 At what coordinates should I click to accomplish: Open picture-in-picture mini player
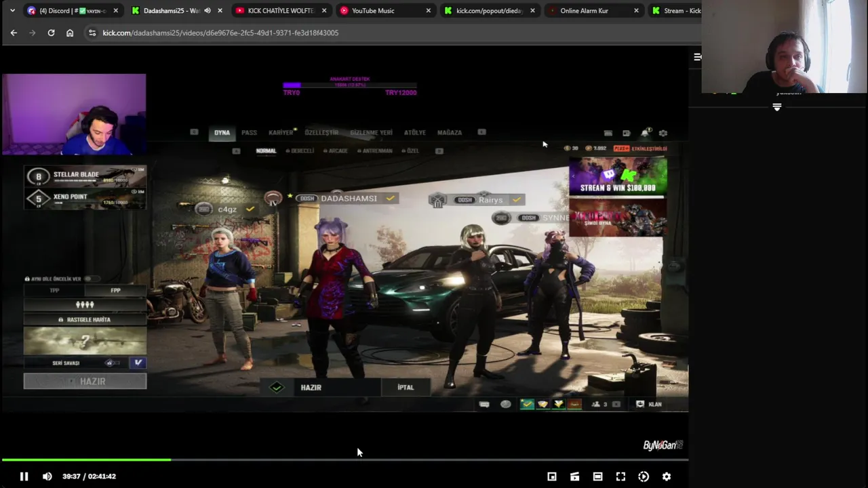pos(552,476)
